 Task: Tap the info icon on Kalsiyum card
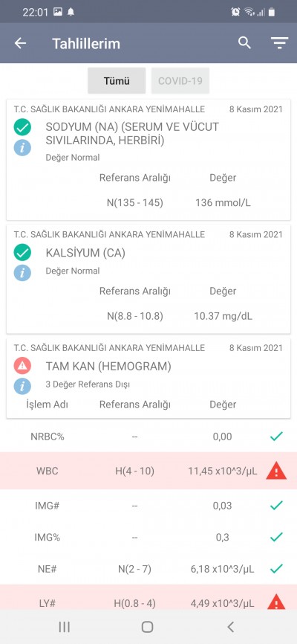22,272
